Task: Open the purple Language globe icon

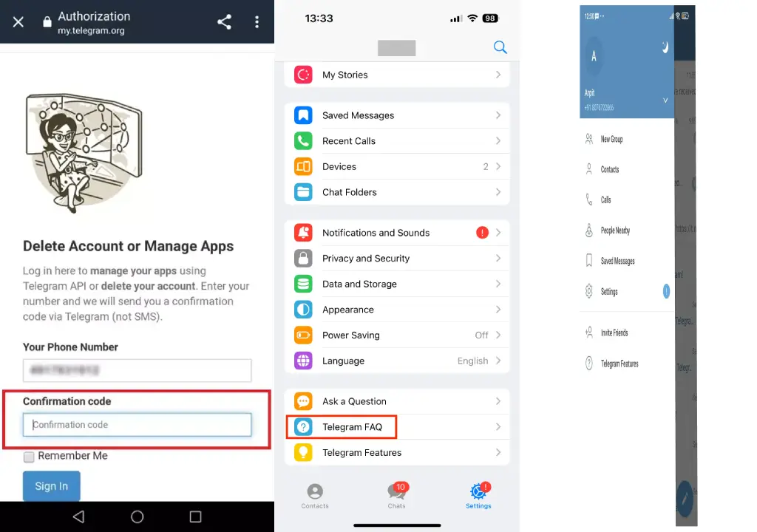Action: [303, 361]
